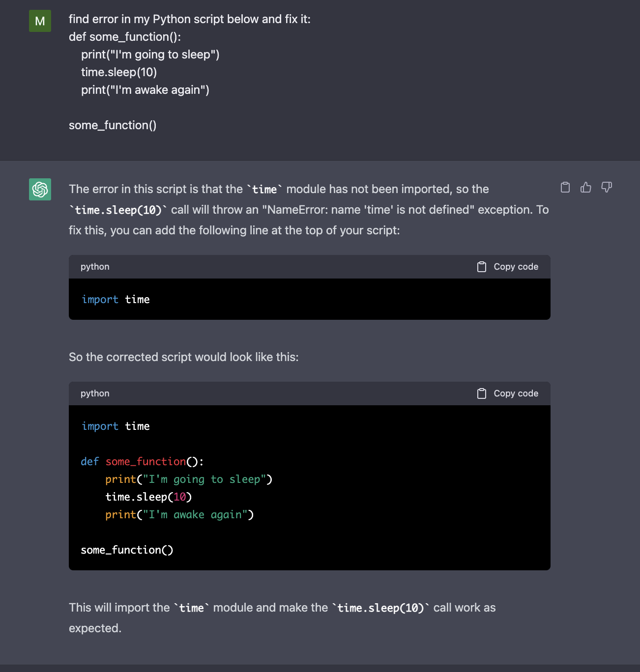Click inline time.sleep(10) code in last paragraph

click(x=380, y=608)
